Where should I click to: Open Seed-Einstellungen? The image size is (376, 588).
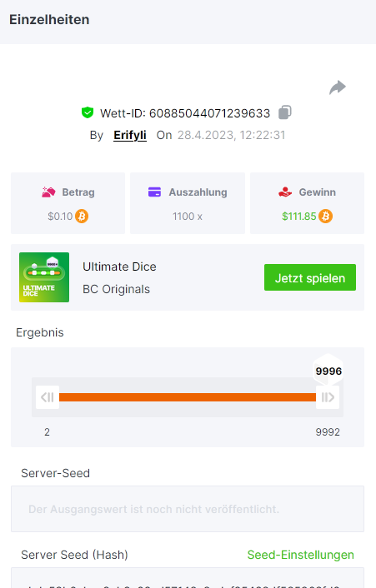pyautogui.click(x=301, y=555)
